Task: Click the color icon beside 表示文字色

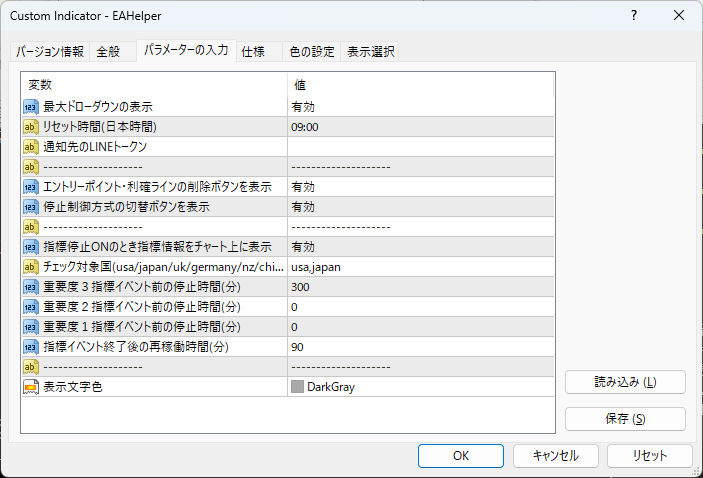Action: (x=31, y=386)
